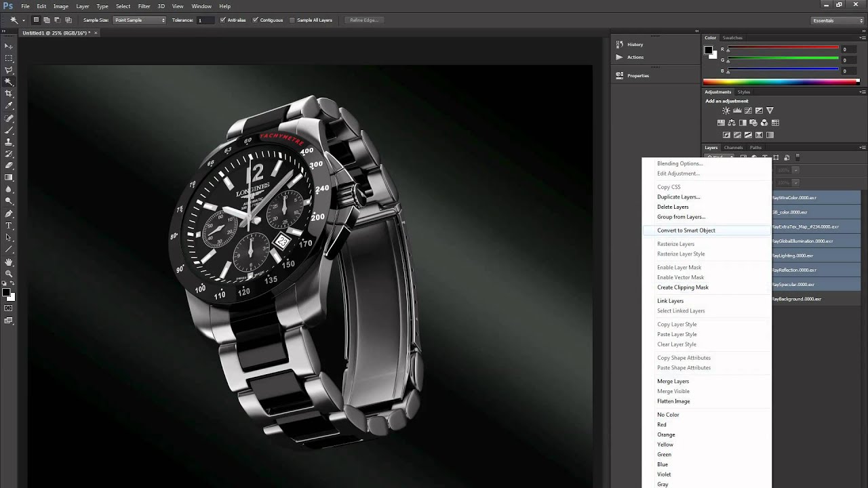Add a Brightness/Contrast adjustment

click(x=726, y=110)
